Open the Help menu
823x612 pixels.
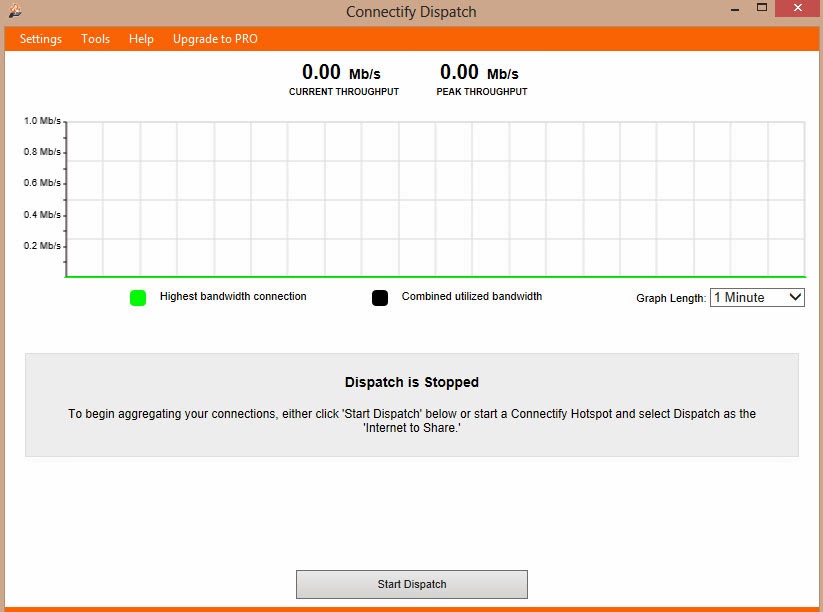141,39
